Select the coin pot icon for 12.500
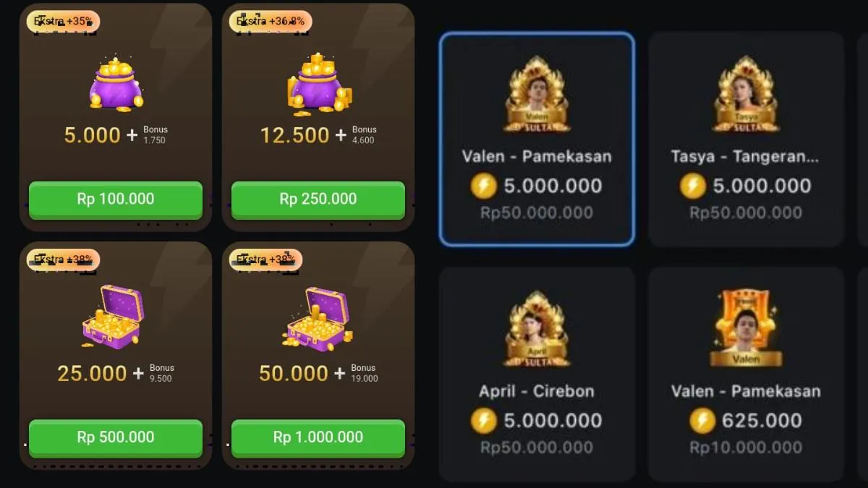868x488 pixels. [319, 84]
